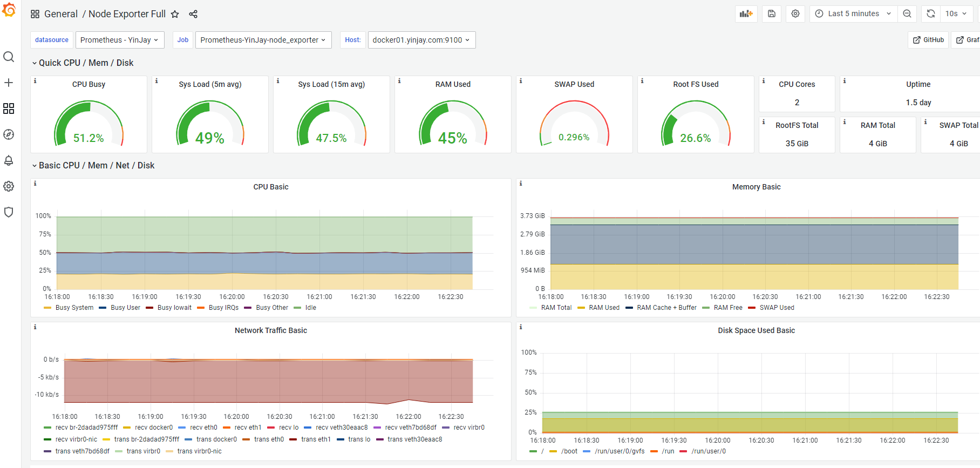Click the 26.6% Root FS Used gauge
The width and height of the screenshot is (980, 468).
(x=696, y=124)
